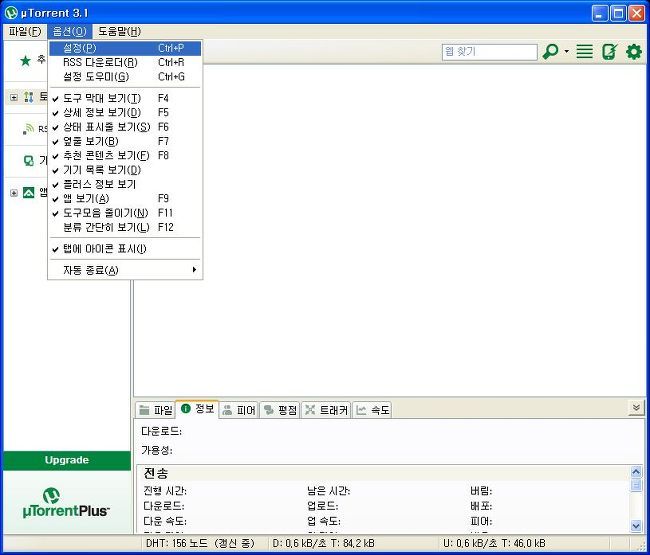Click the RSS feeds icon in sidebar
The width and height of the screenshot is (650, 555).
click(x=28, y=129)
